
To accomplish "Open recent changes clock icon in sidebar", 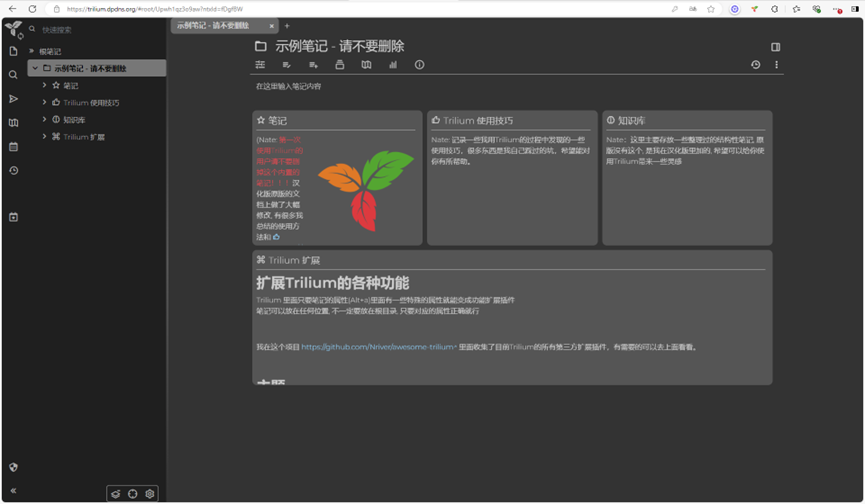I will [13, 171].
